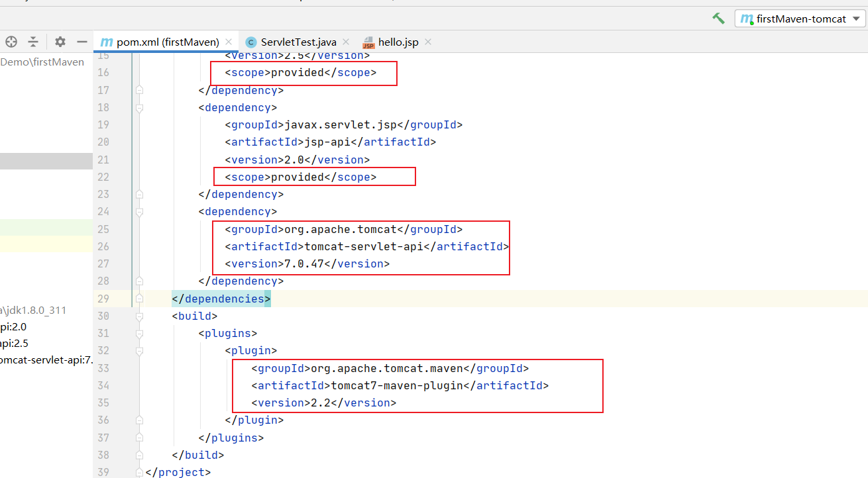The image size is (868, 478).
Task: Fold the build block at line 30
Action: (139, 316)
